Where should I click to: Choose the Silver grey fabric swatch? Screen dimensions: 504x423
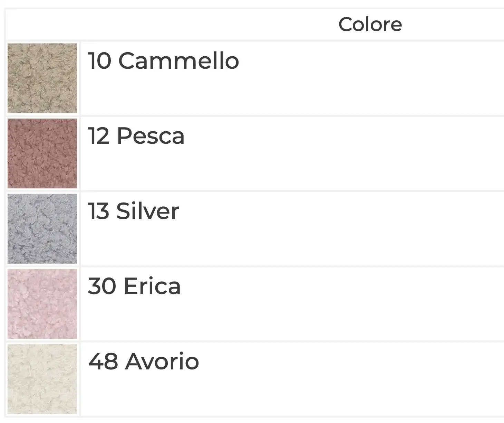coord(42,229)
